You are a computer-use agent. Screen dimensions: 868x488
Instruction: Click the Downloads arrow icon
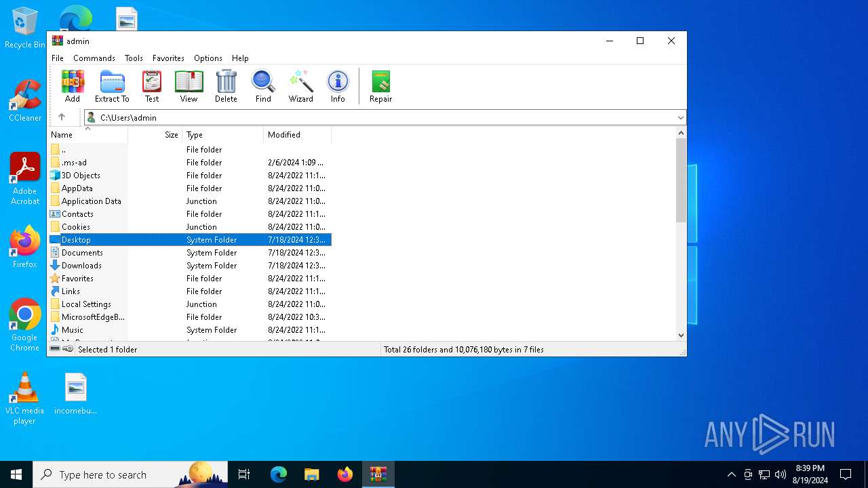(x=55, y=266)
